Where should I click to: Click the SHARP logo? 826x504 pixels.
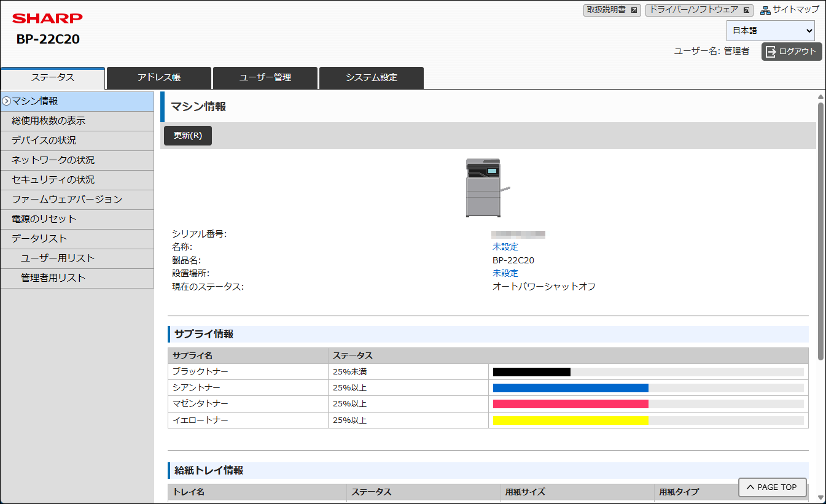(x=47, y=18)
